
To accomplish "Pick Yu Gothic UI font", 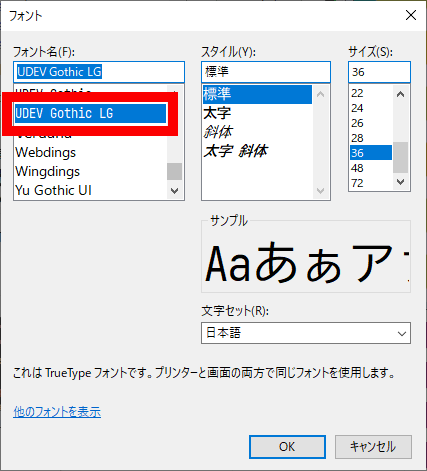I will [x=53, y=190].
